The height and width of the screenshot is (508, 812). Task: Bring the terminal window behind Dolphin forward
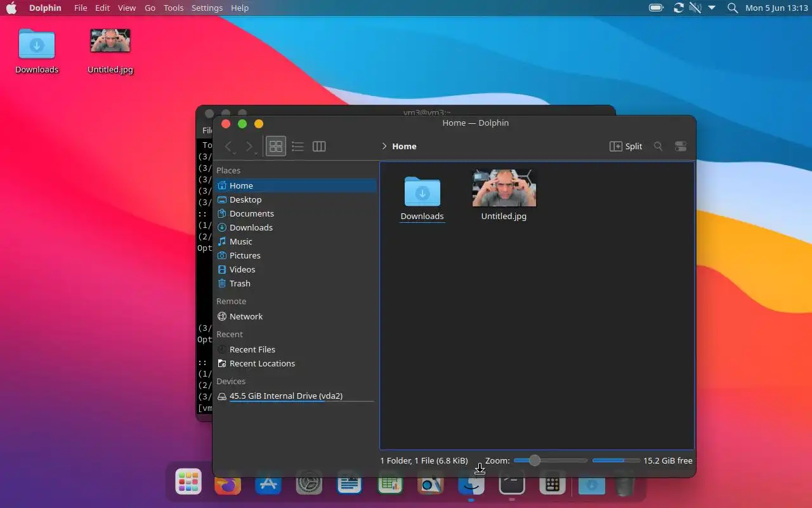(x=406, y=110)
